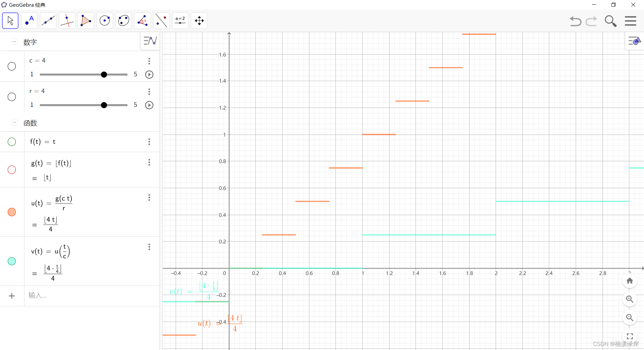
Task: Toggle visibility of function f(t)
Action: point(12,142)
